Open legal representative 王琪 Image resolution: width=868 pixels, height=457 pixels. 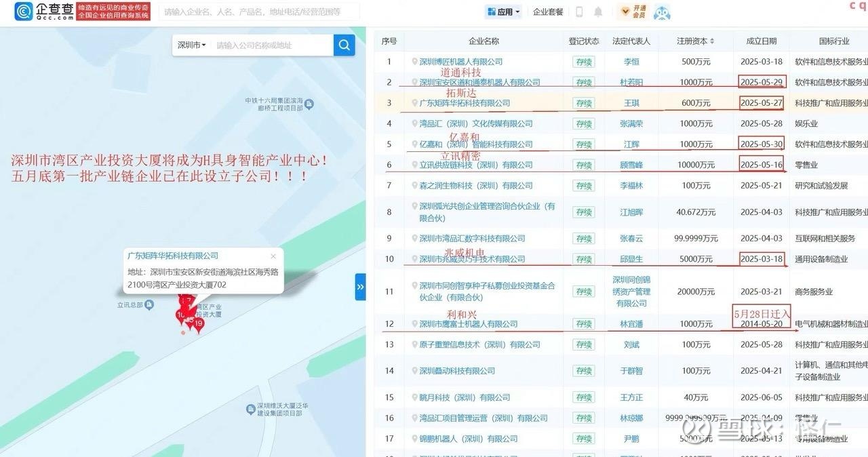point(631,103)
